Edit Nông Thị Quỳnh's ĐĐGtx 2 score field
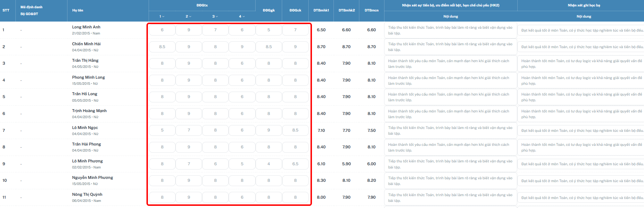Viewport: 644px width, 208px height. [189, 197]
